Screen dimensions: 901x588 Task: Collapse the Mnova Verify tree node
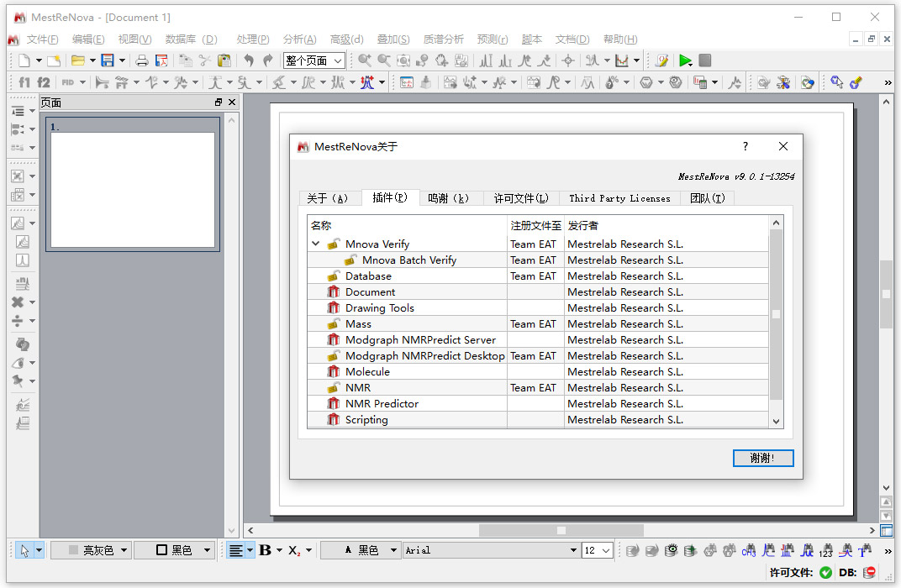pos(315,244)
